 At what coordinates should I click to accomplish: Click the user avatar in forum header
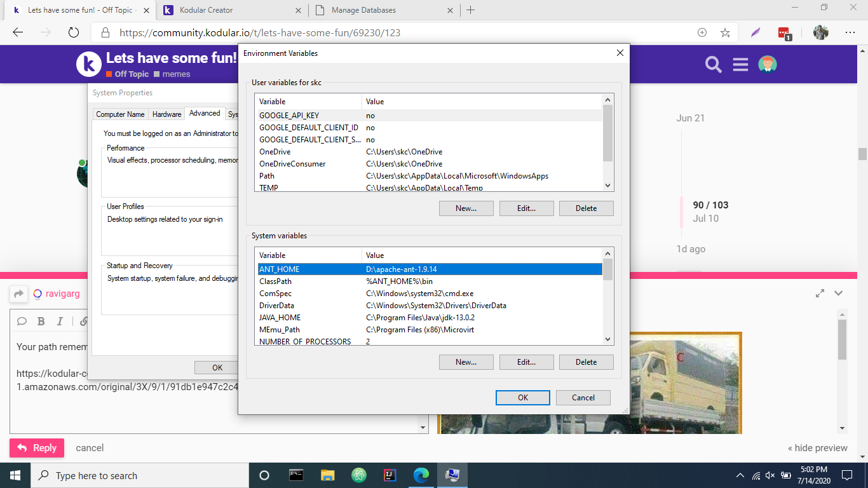tap(768, 64)
